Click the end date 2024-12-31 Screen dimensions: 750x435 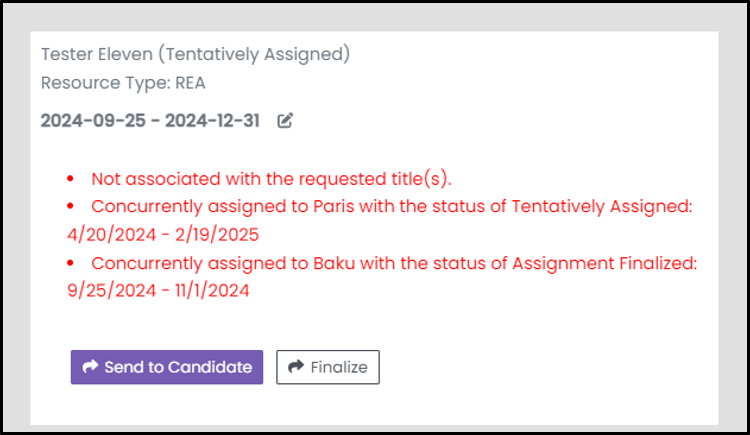212,121
